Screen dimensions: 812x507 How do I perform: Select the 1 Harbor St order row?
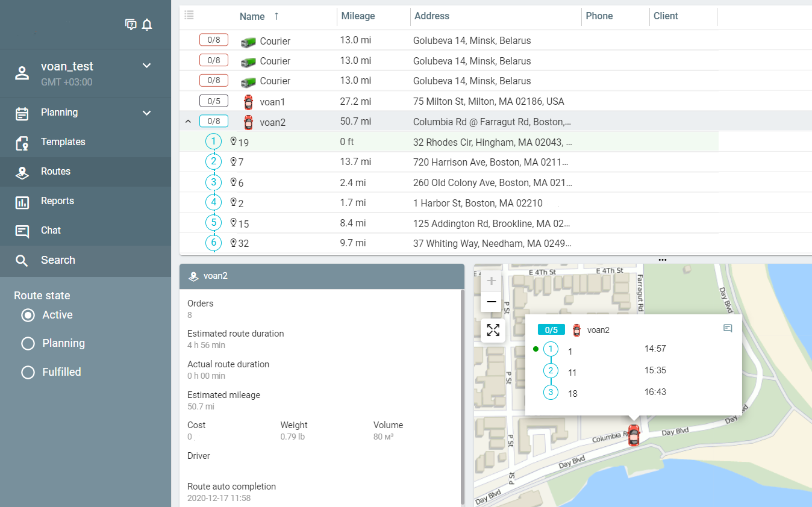coord(477,204)
